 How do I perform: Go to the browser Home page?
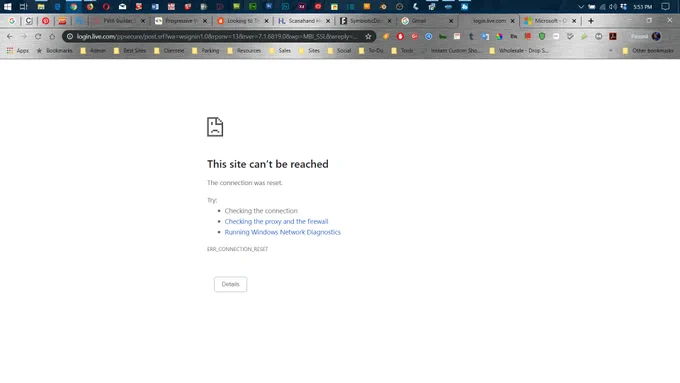(x=52, y=36)
